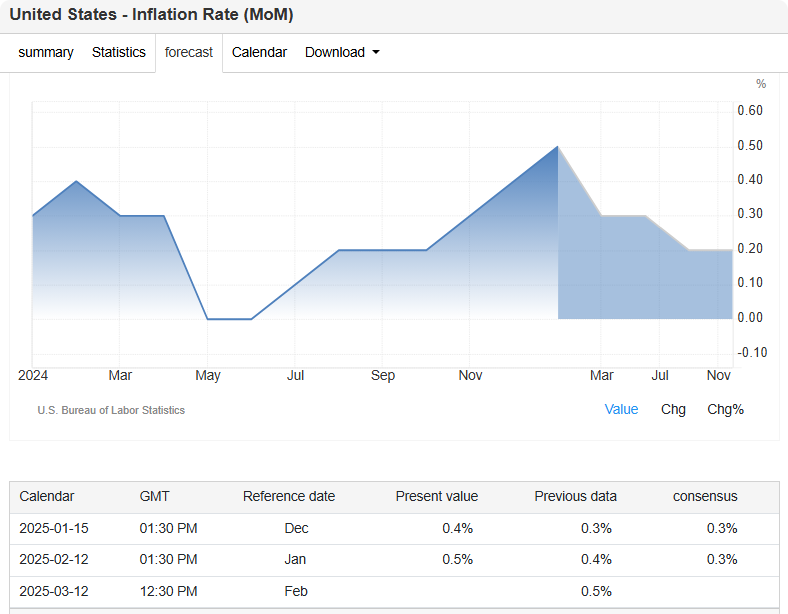Image resolution: width=788 pixels, height=614 pixels.
Task: Click the GMT column header
Action: [x=154, y=496]
